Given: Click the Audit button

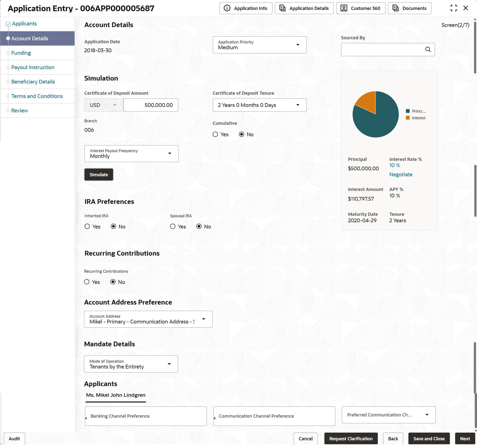Looking at the screenshot, I should [14, 439].
